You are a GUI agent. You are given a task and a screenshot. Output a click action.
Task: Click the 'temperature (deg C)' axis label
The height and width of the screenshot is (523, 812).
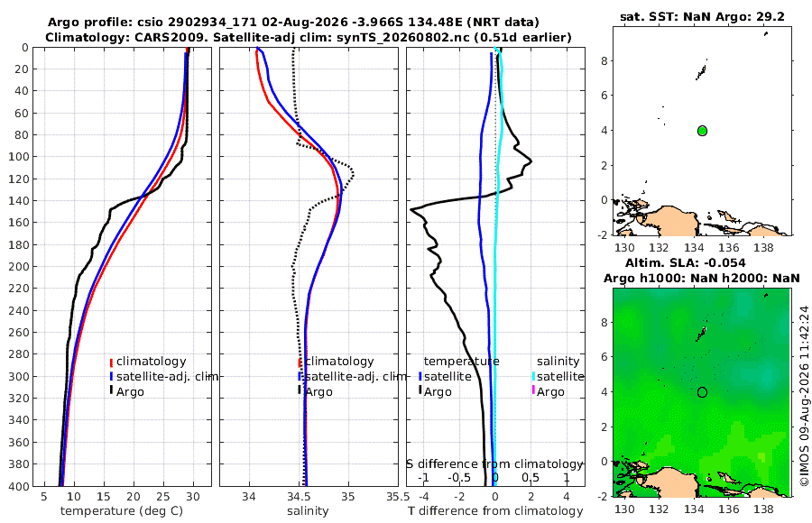pyautogui.click(x=122, y=511)
